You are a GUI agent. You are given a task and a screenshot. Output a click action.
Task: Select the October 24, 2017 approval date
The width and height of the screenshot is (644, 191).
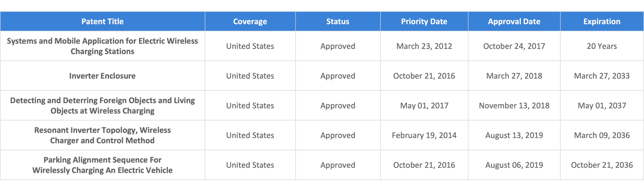click(514, 46)
